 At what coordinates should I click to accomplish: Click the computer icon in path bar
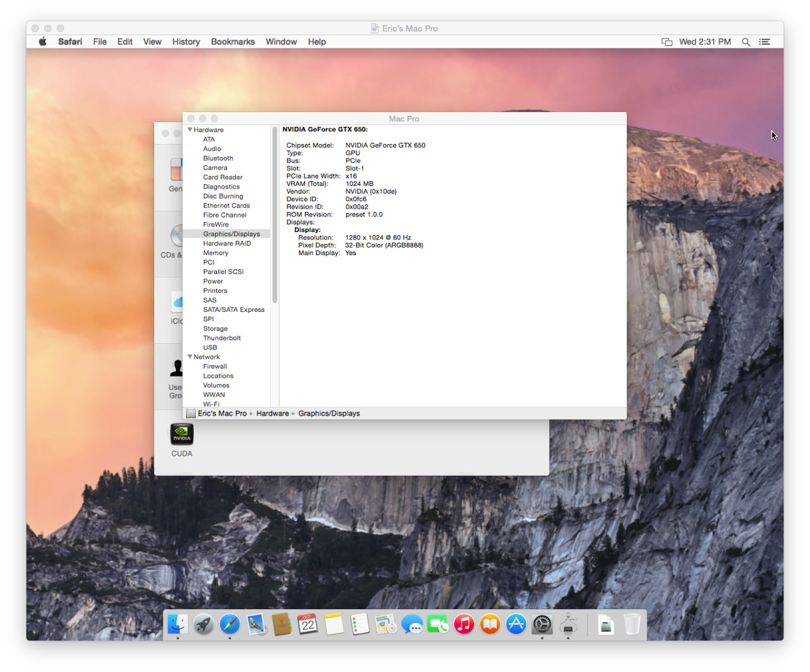191,414
